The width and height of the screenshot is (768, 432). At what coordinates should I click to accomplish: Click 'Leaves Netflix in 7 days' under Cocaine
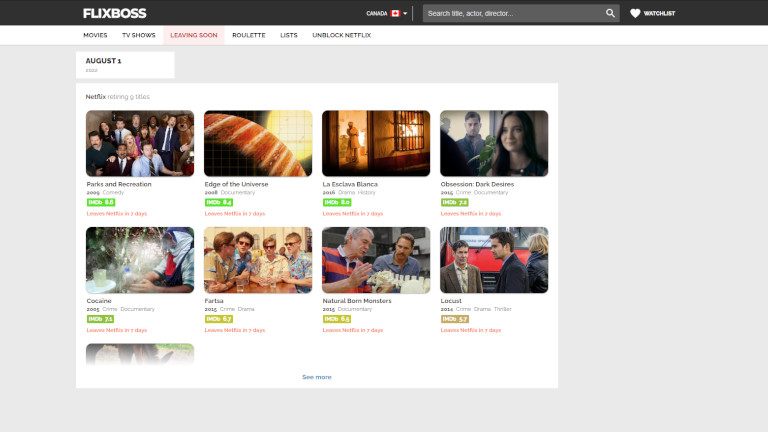(x=117, y=330)
